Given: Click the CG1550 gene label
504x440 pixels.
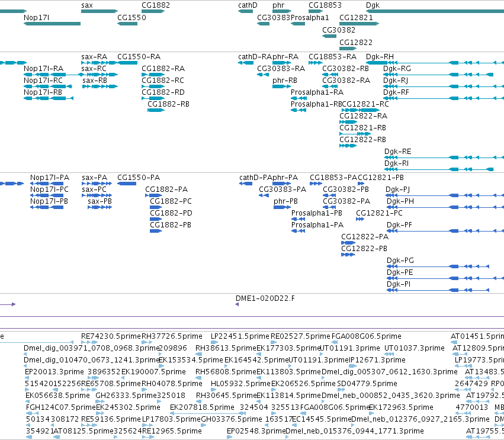Looking at the screenshot, I should [x=131, y=17].
